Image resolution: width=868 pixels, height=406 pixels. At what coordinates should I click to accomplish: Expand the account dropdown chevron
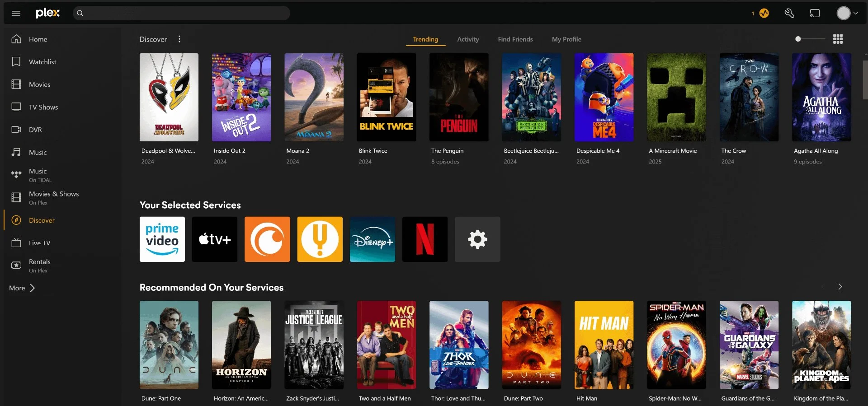point(855,13)
